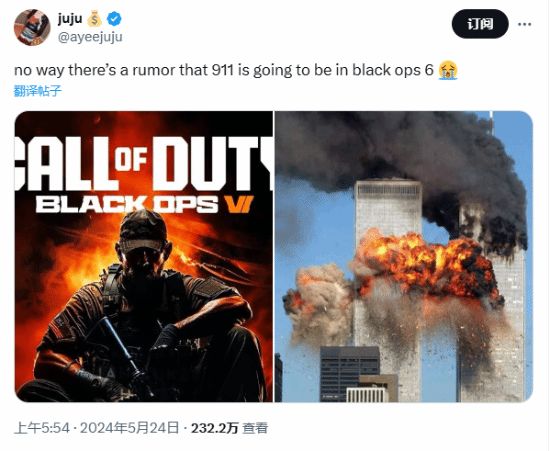Open the three-dot more options menu

point(524,24)
